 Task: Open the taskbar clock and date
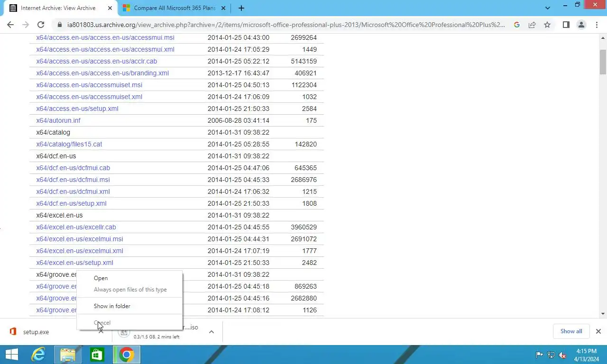click(x=586, y=355)
